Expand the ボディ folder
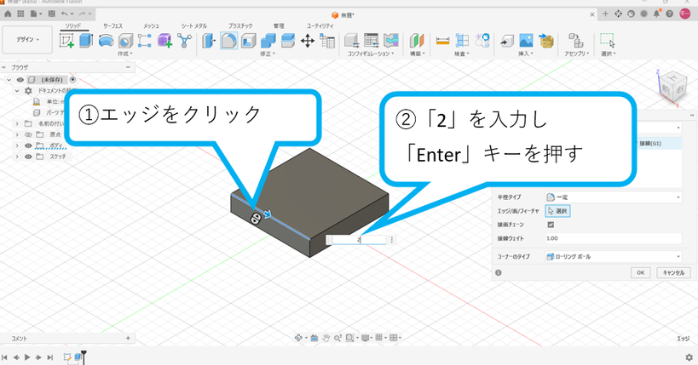 pyautogui.click(x=17, y=146)
